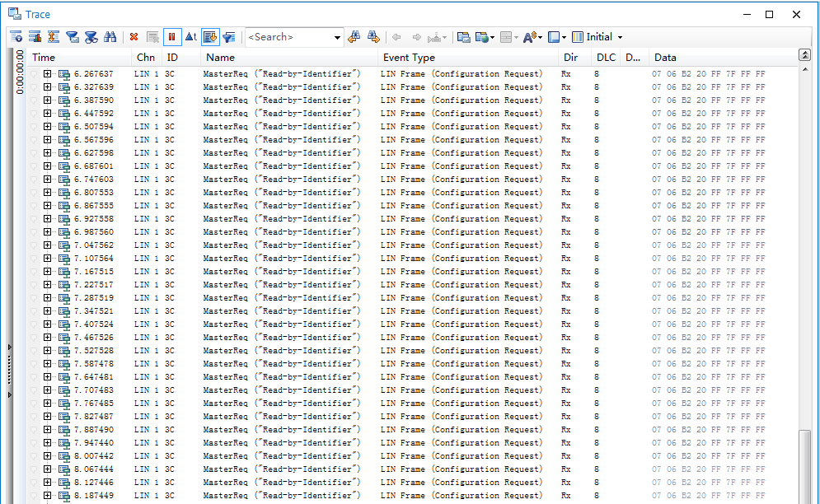The height and width of the screenshot is (504, 820).
Task: Click the grayed forward arrow icon
Action: [x=416, y=37]
